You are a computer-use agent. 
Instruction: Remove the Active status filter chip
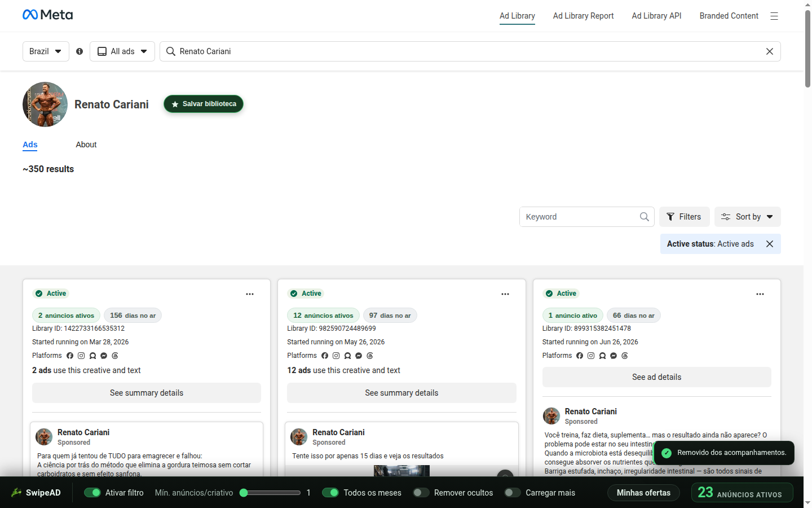point(770,244)
